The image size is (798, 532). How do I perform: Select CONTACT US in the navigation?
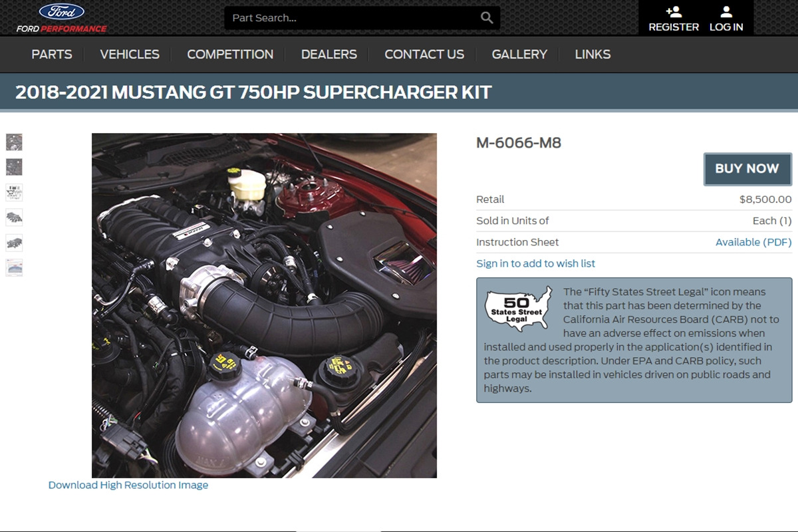point(424,55)
